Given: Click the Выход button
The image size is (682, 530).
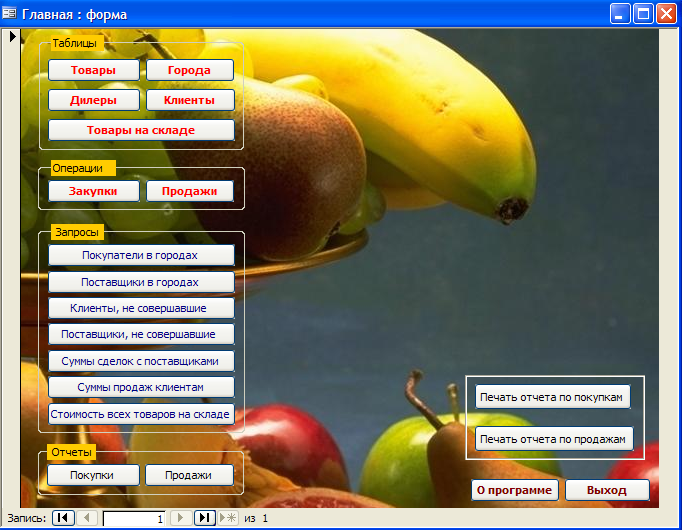Looking at the screenshot, I should 607,490.
